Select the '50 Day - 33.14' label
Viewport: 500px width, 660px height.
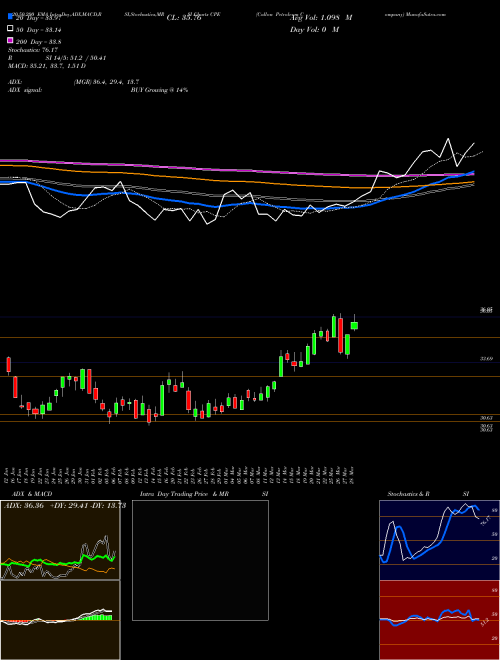pos(38,30)
